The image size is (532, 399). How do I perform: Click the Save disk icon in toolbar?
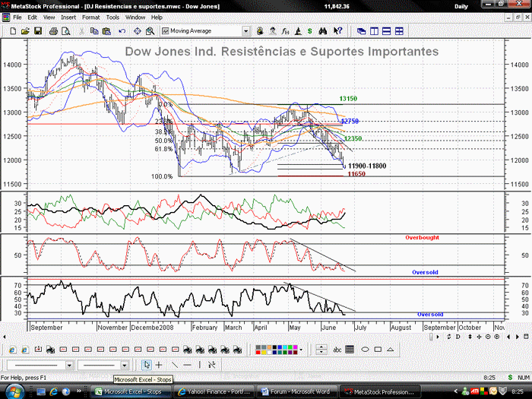38,31
